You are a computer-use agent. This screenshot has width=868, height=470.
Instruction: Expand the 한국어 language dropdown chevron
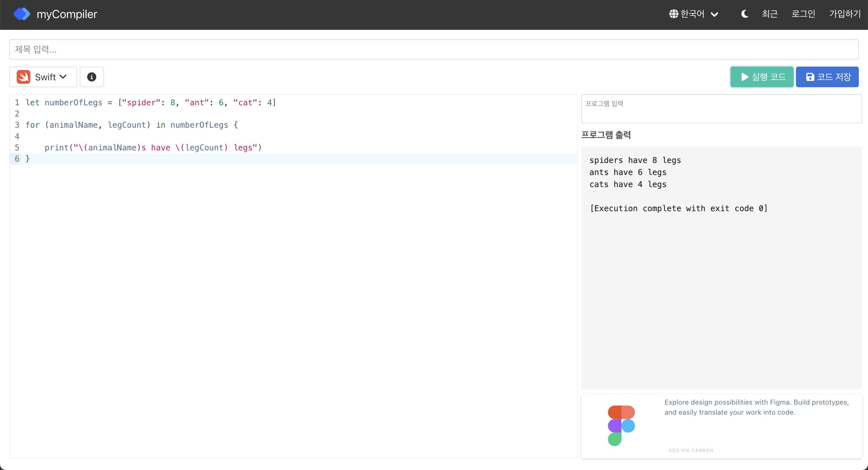pyautogui.click(x=714, y=14)
